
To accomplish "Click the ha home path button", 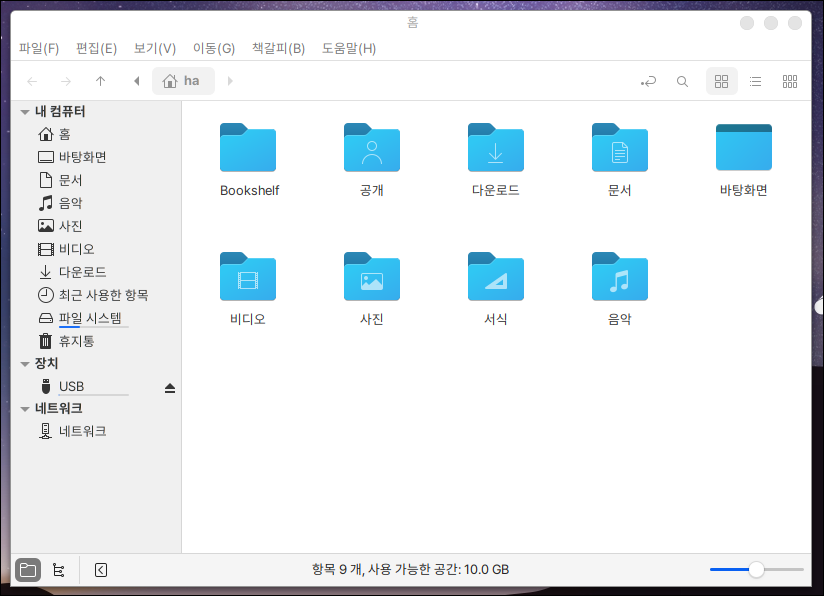I will click(182, 81).
